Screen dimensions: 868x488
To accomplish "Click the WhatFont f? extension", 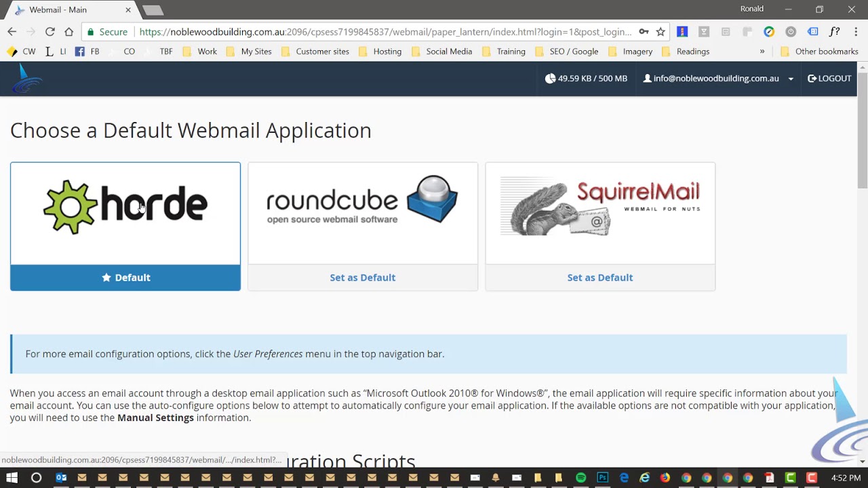I will pyautogui.click(x=835, y=32).
